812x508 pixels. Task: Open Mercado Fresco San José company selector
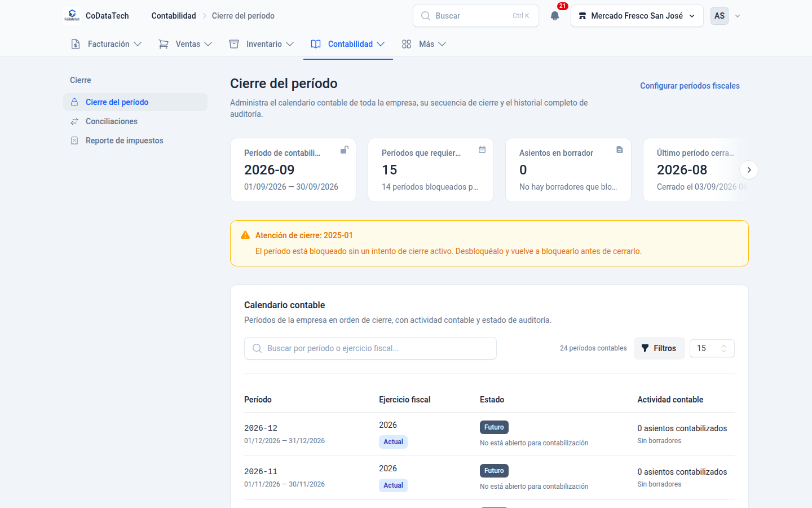pyautogui.click(x=637, y=16)
